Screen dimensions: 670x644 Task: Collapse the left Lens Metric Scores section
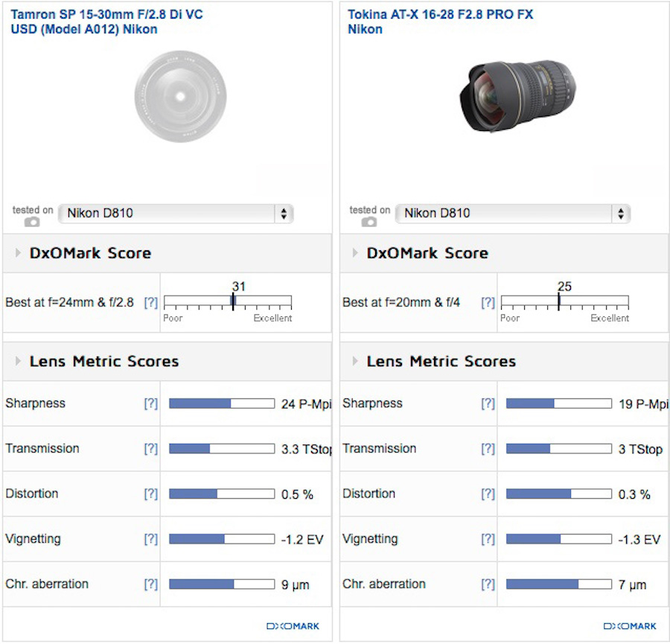tap(18, 362)
